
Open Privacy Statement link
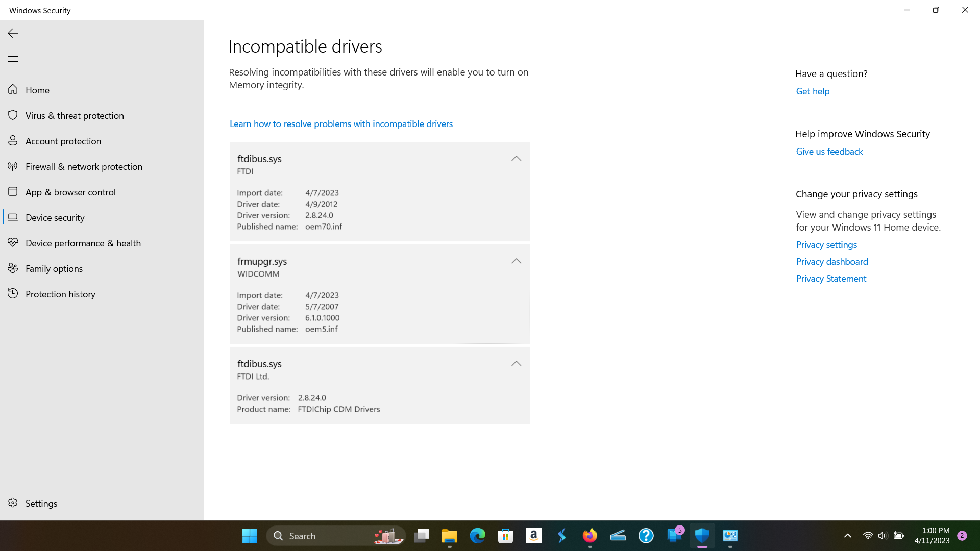(831, 279)
